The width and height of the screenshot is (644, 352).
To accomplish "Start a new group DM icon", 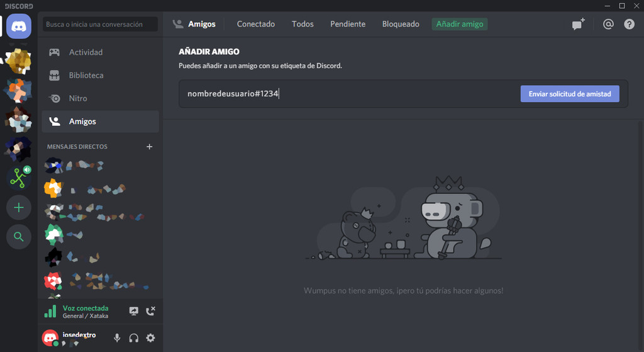I will [579, 25].
